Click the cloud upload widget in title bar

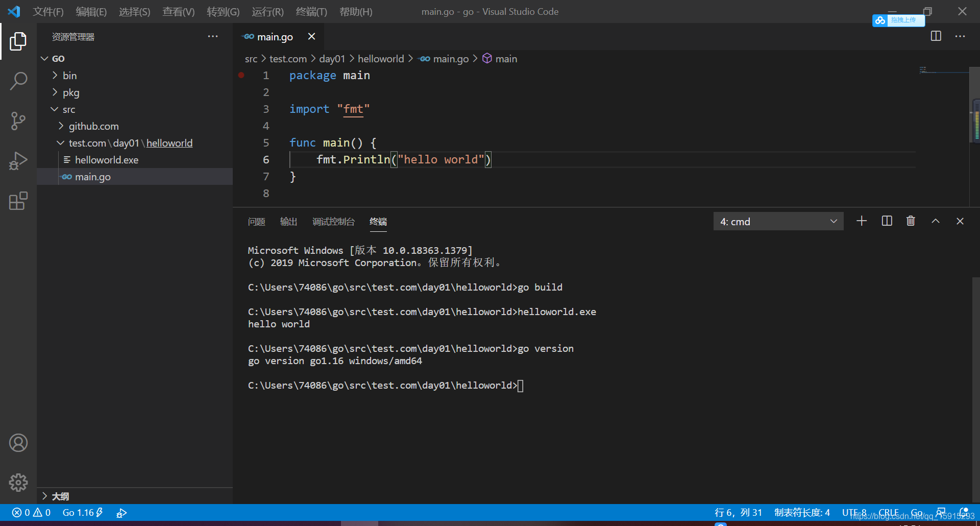tap(898, 20)
